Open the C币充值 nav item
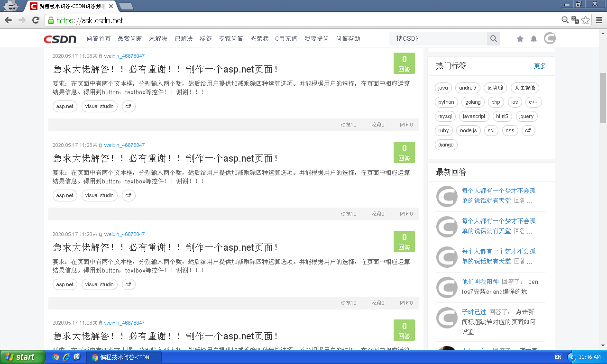607x364 pixels. click(286, 39)
